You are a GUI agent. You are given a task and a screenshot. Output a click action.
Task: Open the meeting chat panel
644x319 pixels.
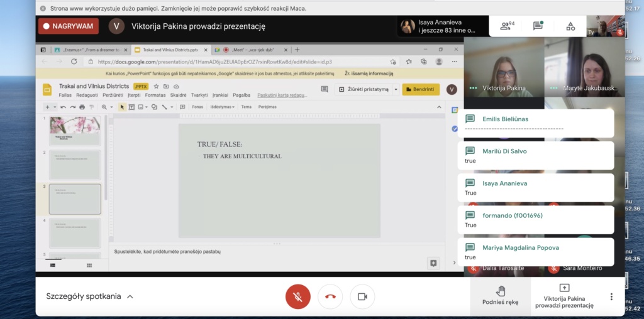tap(538, 26)
